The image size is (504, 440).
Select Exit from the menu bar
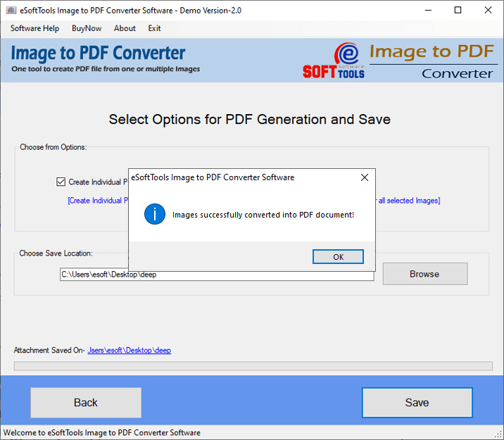154,28
